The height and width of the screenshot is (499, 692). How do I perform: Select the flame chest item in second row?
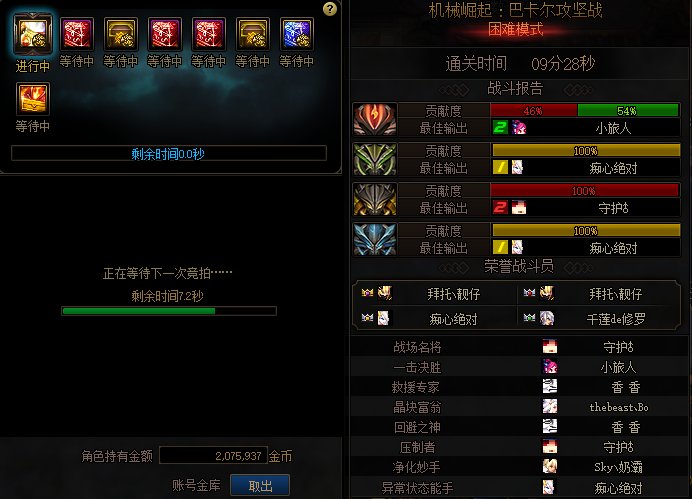[33, 98]
